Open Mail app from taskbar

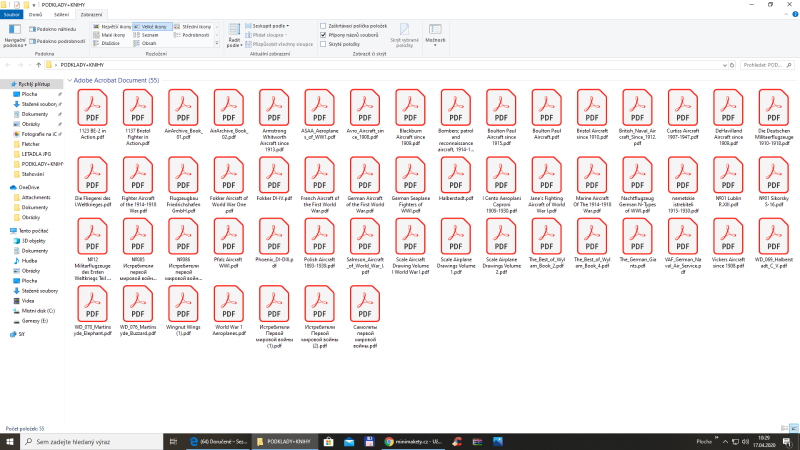point(349,442)
